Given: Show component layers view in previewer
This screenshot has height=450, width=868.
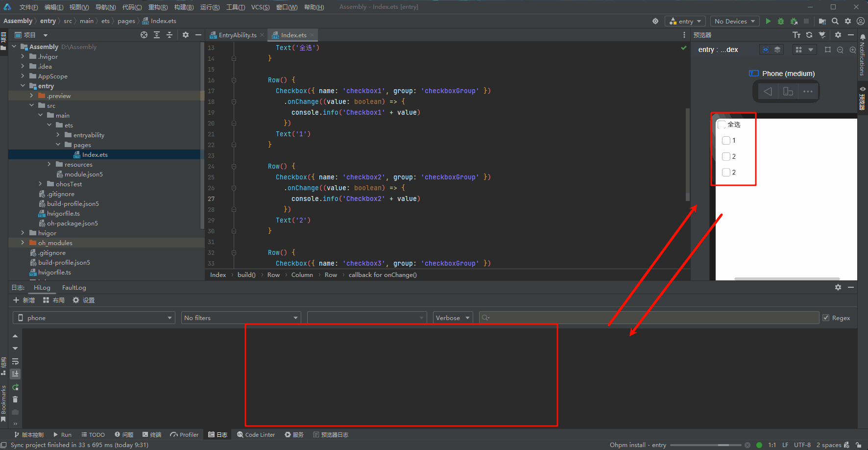Looking at the screenshot, I should point(777,50).
